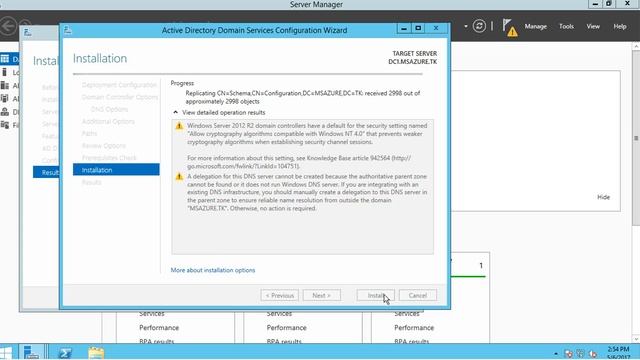
Task: Open the Manage menu
Action: click(x=536, y=26)
